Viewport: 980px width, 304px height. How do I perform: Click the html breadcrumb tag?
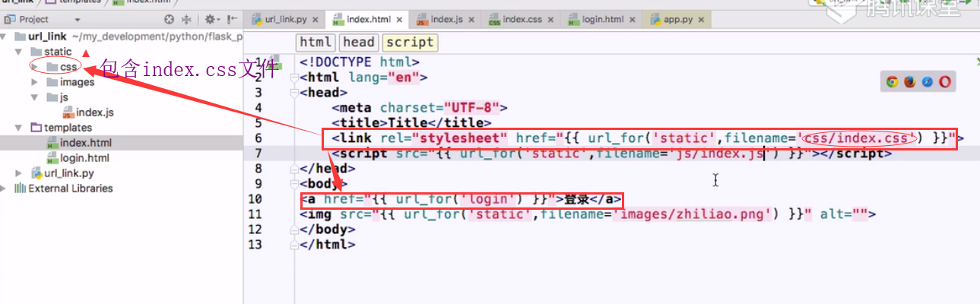pos(316,43)
